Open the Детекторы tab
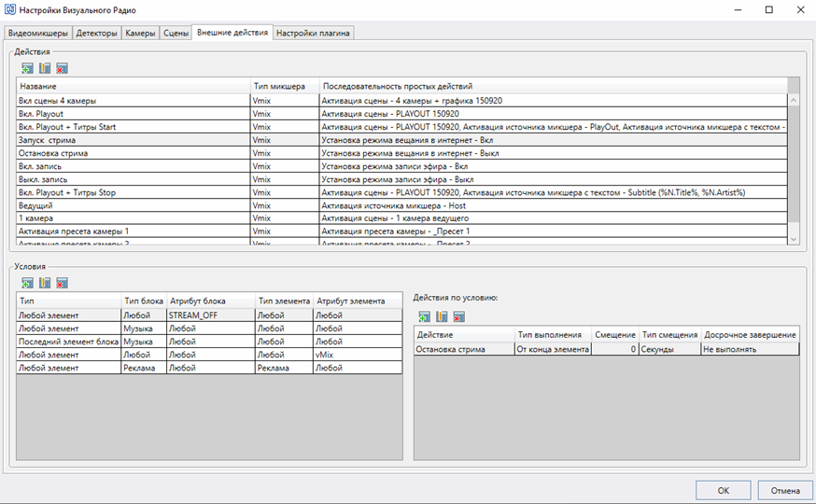816x504 pixels. coord(96,33)
